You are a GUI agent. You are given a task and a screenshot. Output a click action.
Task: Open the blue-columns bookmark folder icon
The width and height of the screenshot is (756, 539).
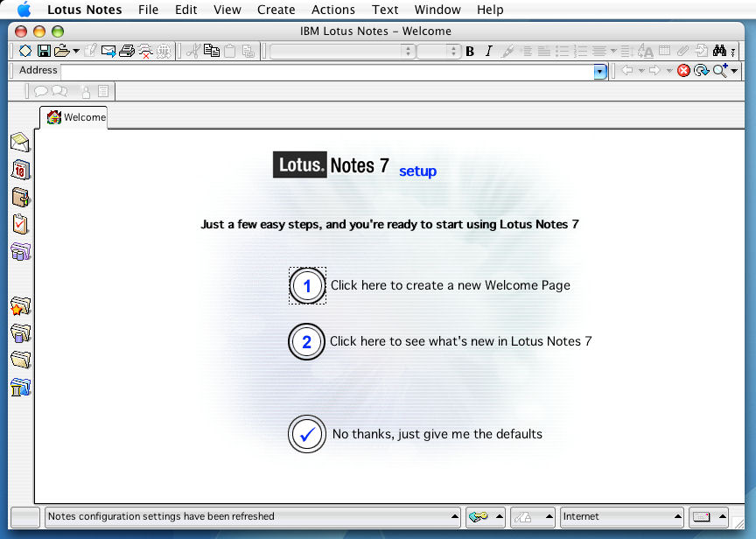(x=21, y=387)
